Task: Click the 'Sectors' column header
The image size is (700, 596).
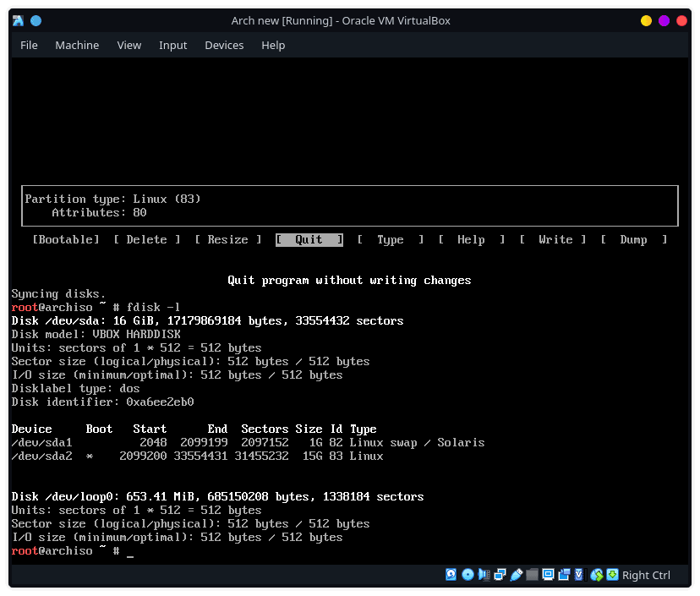Action: coord(265,429)
